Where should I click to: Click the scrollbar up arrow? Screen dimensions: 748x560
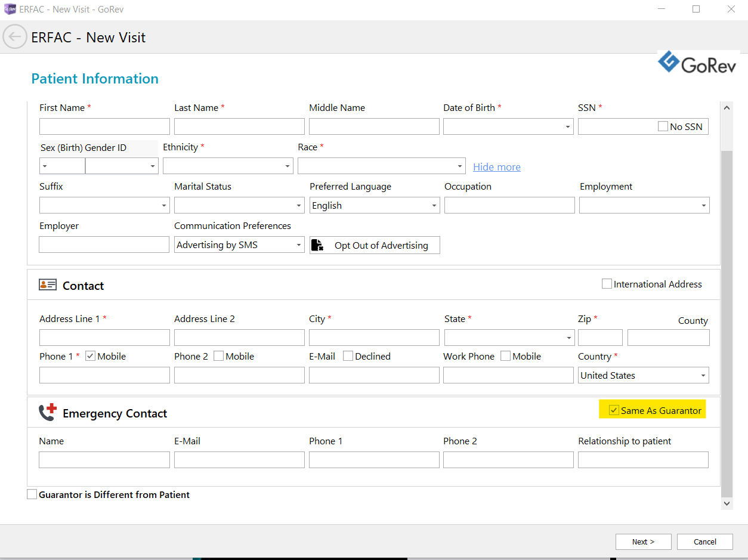(727, 108)
